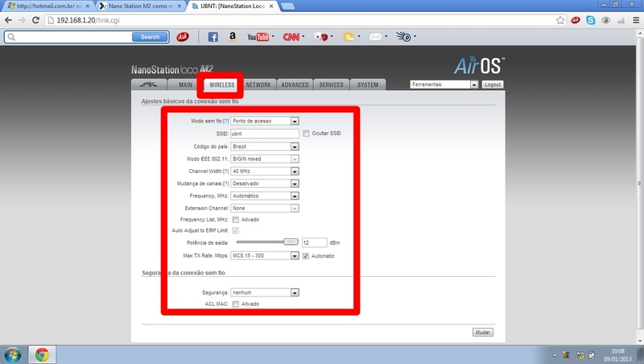Viewport: 644px width, 364px height.
Task: Click the browser forward arrow
Action: [x=22, y=20]
